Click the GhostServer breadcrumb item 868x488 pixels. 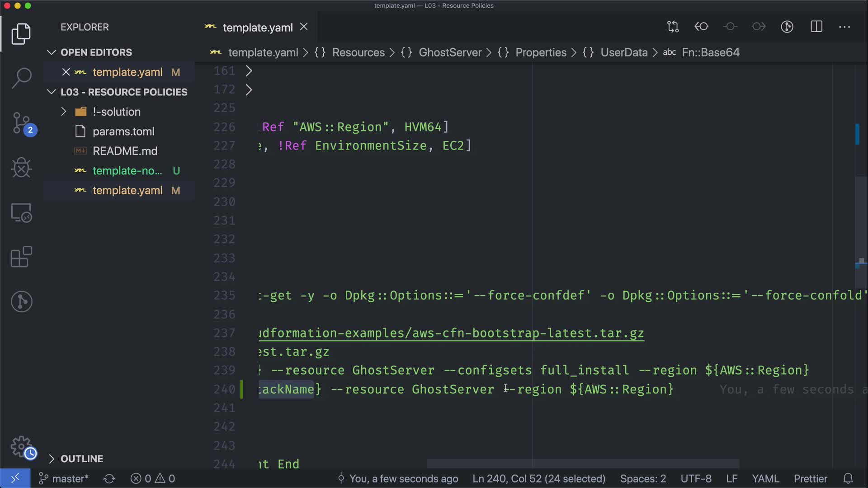point(450,52)
